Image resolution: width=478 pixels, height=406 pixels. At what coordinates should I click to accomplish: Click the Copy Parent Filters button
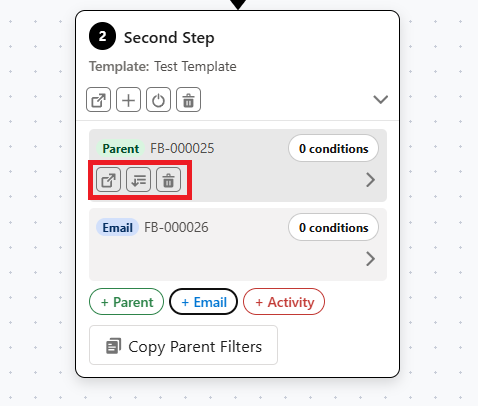point(183,345)
